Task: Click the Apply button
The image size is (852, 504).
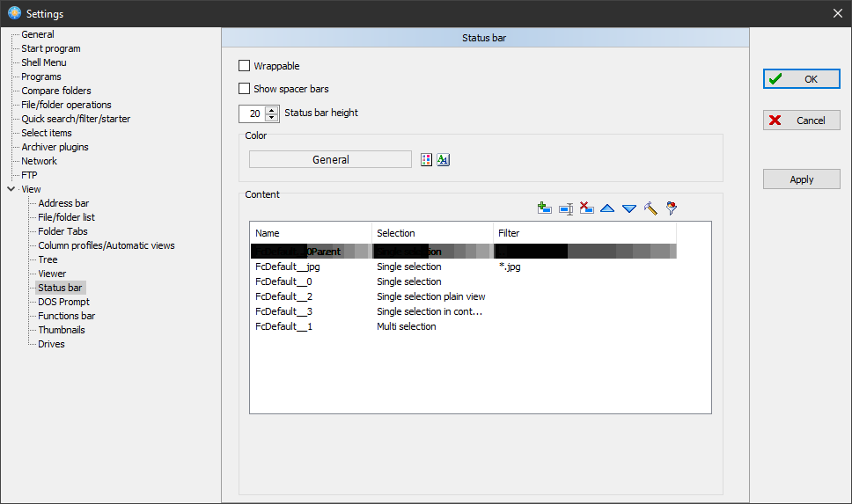Action: (801, 179)
